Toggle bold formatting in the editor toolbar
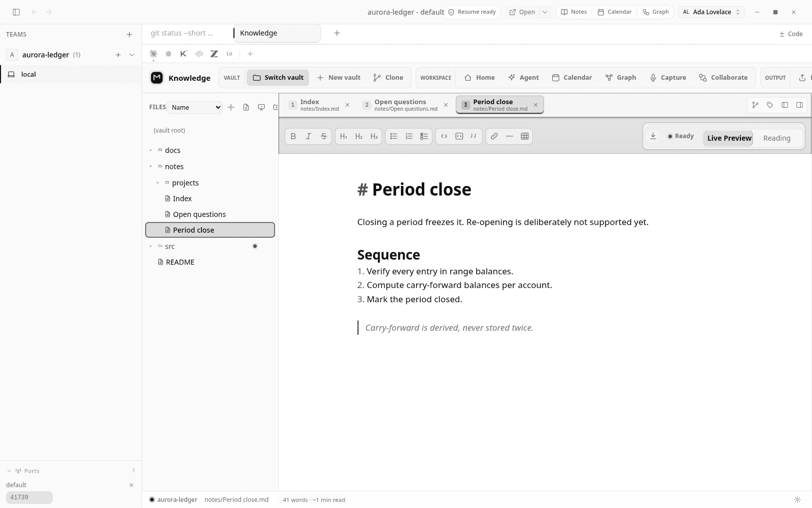Viewport: 812px width, 508px height. (x=293, y=136)
